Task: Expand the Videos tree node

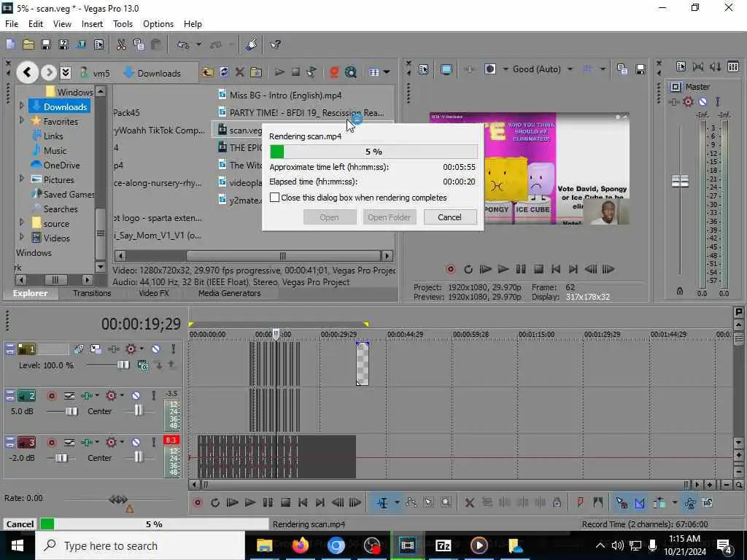Action: coord(21,237)
